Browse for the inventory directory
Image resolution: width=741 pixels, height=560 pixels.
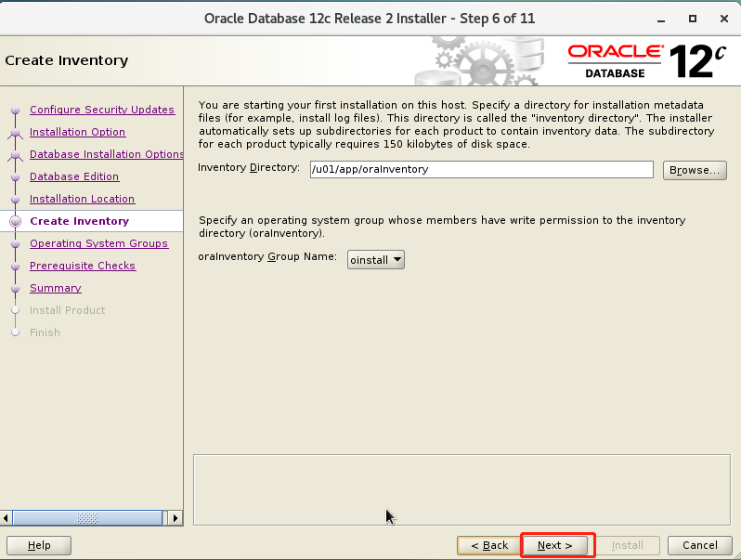pos(695,170)
